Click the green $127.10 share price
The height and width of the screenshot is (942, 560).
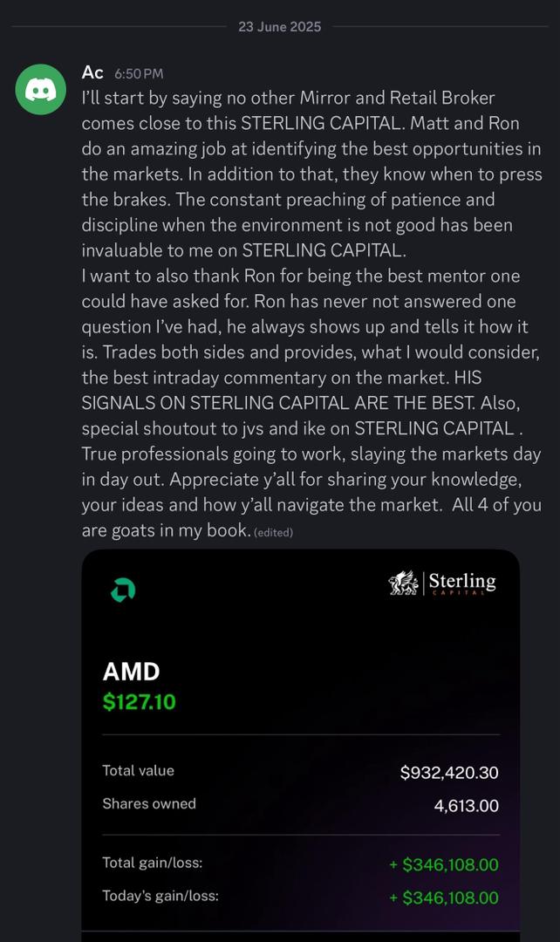pyautogui.click(x=140, y=702)
